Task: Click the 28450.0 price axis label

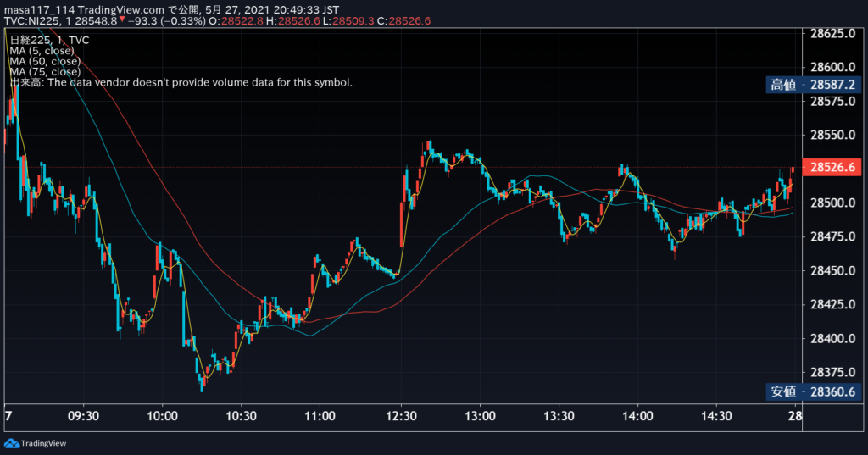Action: click(832, 270)
